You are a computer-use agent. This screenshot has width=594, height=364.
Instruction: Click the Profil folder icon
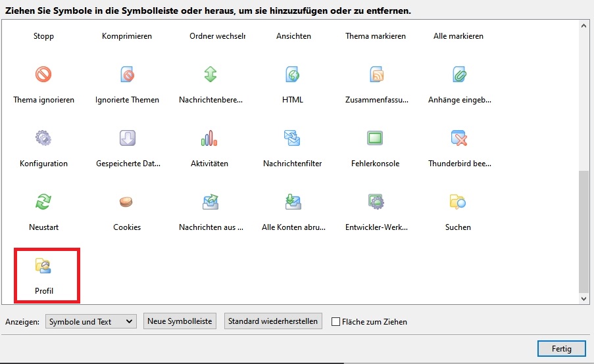coord(43,265)
